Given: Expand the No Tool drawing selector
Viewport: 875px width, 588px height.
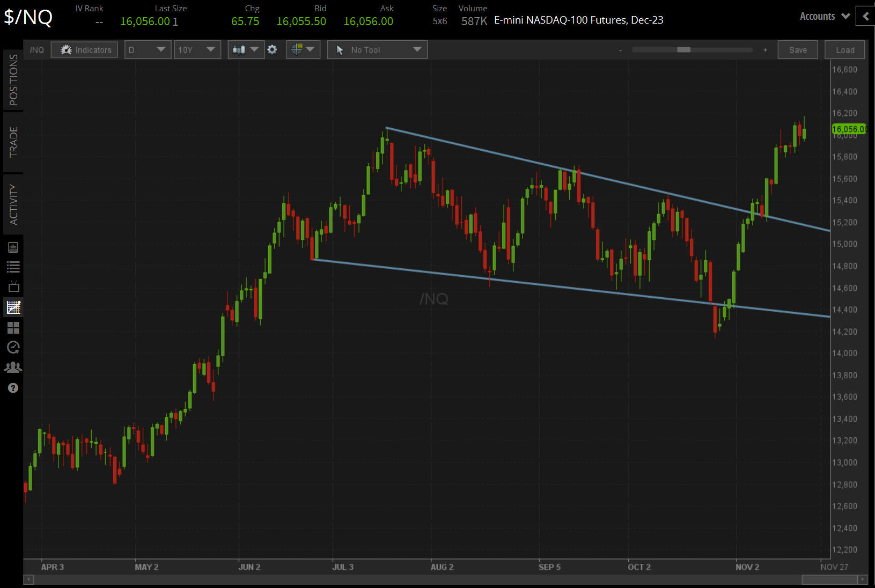Looking at the screenshot, I should click(377, 49).
